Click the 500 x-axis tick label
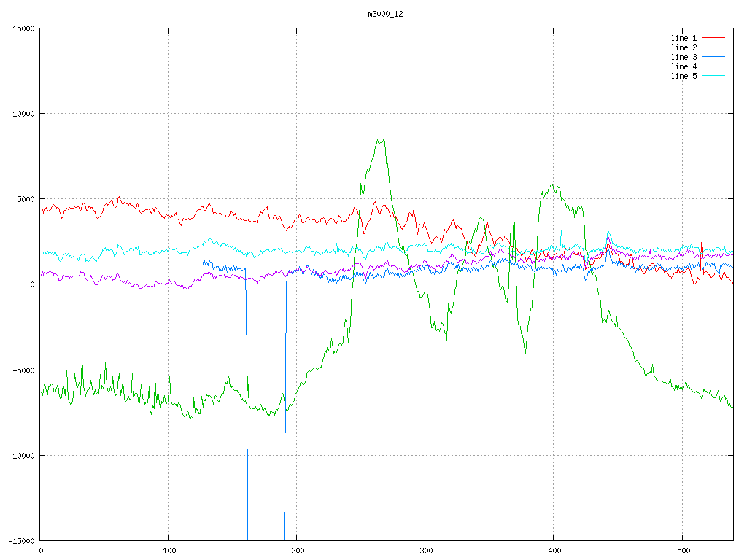 (681, 551)
